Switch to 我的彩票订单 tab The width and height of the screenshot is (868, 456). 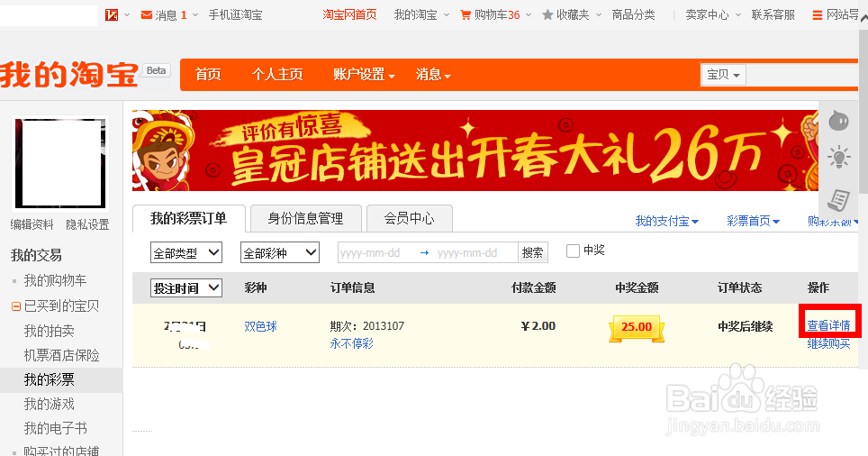click(189, 218)
